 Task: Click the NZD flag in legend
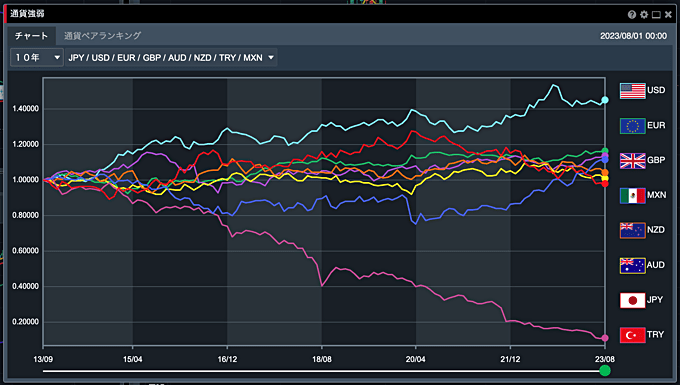[x=632, y=230]
